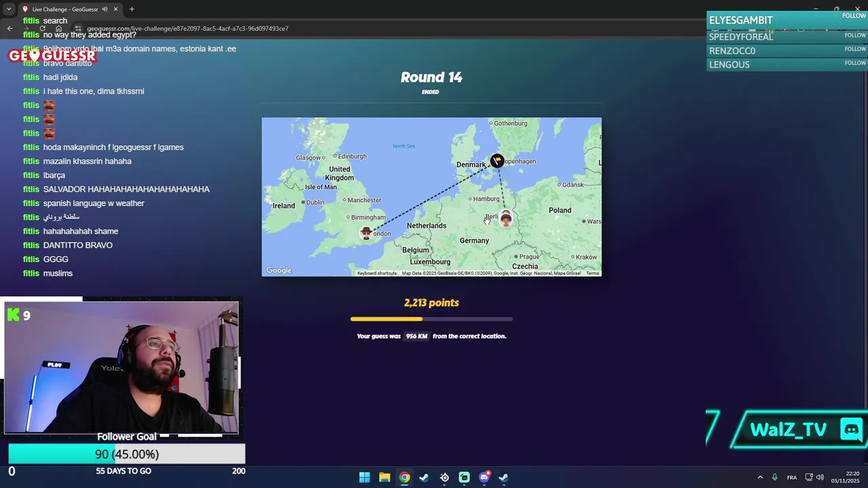Click chat message 'DANTITTO BRAVO'

tap(78, 245)
